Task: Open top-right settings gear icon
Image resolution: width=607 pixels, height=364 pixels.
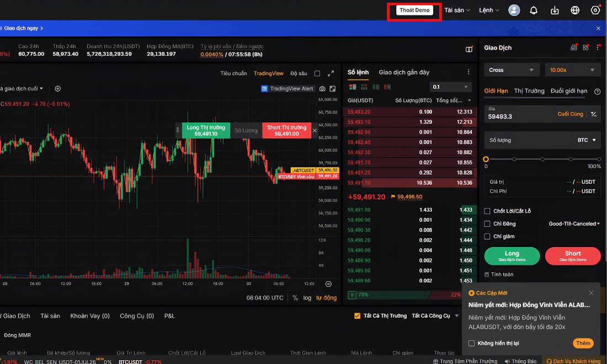Action: 595,10
